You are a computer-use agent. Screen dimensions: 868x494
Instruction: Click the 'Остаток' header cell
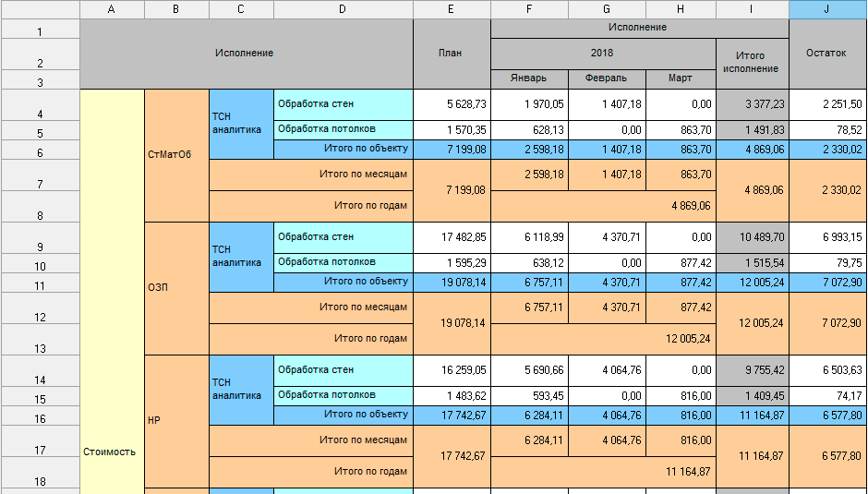pos(828,54)
